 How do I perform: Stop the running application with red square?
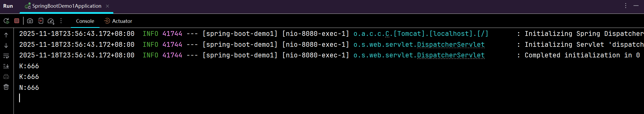point(17,21)
